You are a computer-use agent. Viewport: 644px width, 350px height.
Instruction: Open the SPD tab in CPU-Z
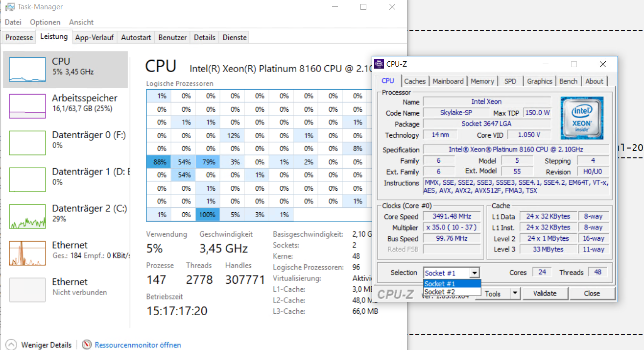coord(510,81)
